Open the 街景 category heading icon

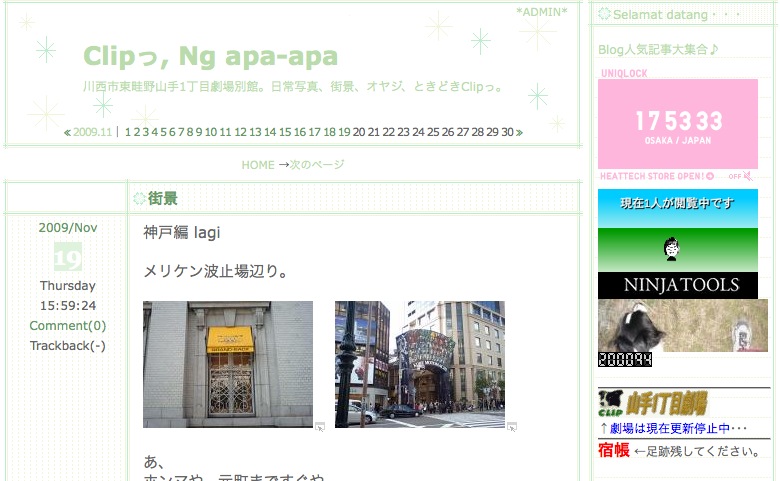[x=139, y=199]
